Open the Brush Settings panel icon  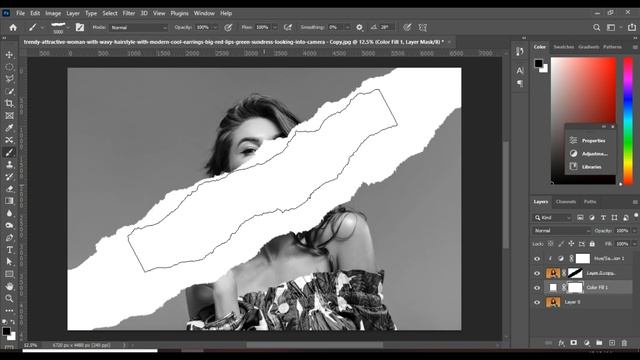[80, 27]
